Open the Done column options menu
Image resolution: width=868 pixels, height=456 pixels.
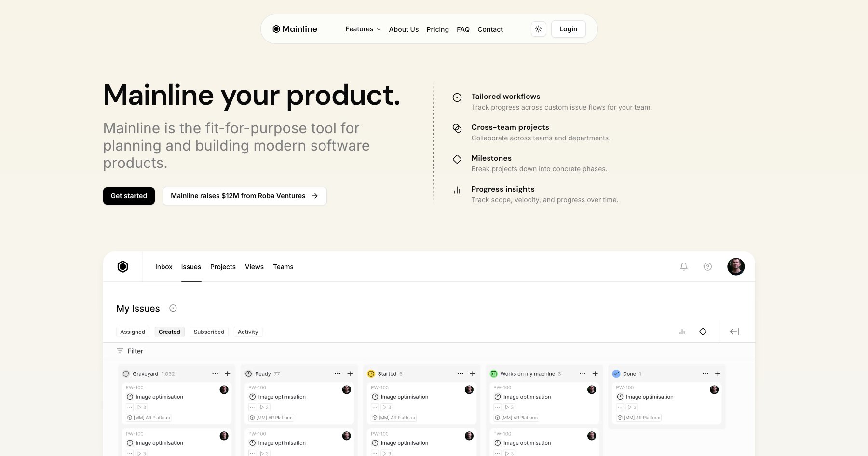click(x=705, y=373)
